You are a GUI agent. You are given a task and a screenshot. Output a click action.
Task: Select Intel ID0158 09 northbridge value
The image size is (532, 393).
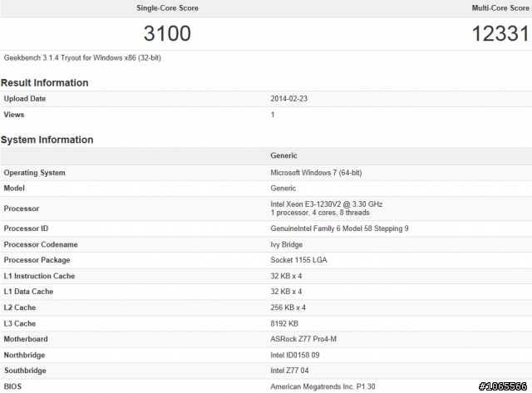point(295,355)
